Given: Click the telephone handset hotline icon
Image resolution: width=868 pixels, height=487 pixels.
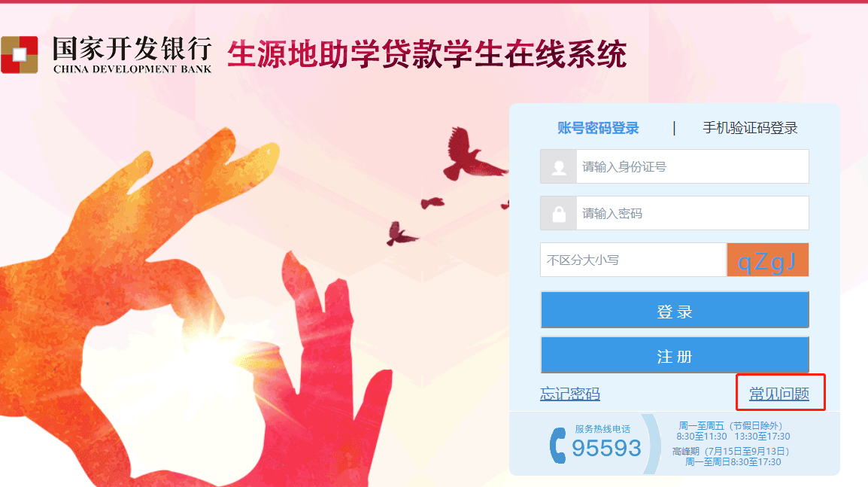Looking at the screenshot, I should [557, 446].
